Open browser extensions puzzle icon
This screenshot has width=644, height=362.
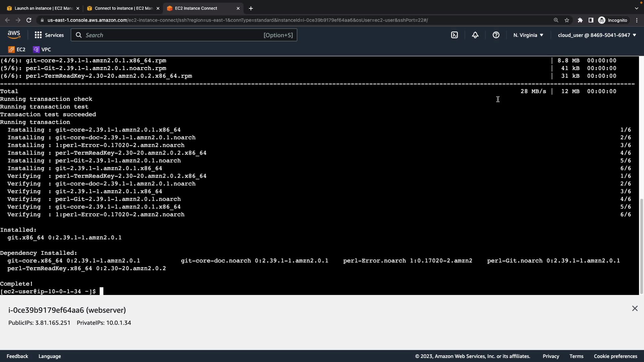coord(580,20)
